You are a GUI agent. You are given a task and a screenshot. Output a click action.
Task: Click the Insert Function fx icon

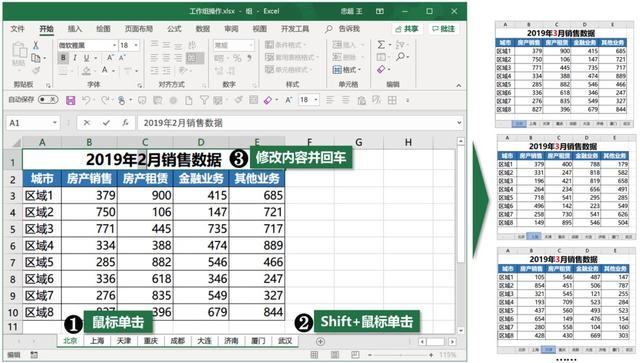tap(125, 123)
